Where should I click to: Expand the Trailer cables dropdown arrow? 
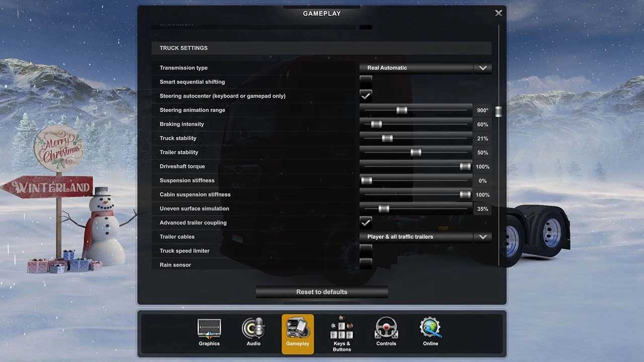482,237
